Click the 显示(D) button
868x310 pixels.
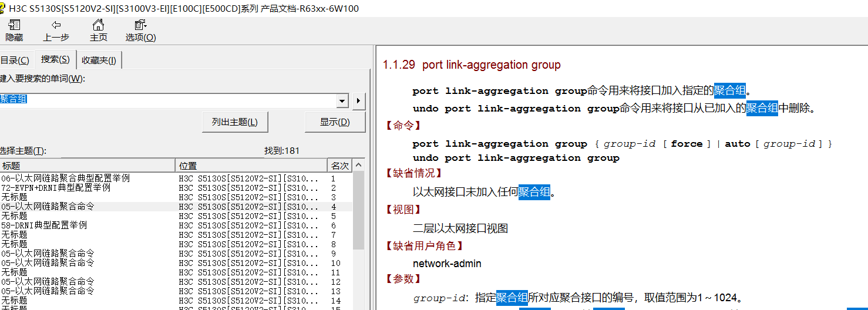pyautogui.click(x=335, y=122)
